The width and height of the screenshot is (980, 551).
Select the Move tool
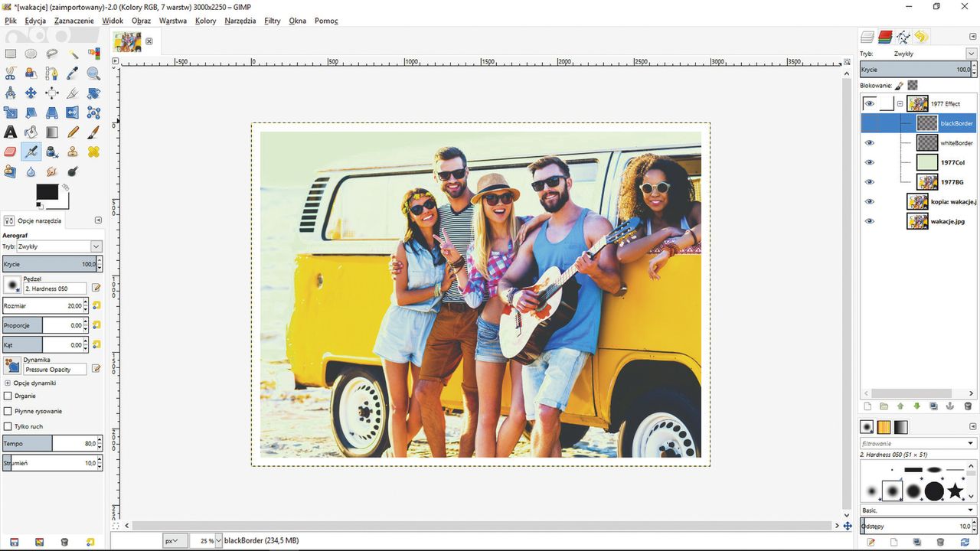[x=31, y=93]
